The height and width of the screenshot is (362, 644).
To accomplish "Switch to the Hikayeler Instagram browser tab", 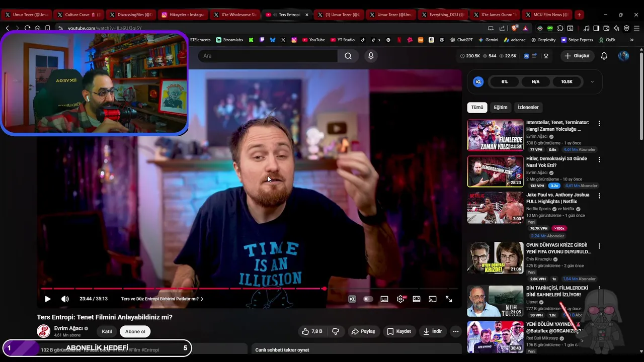I will tap(182, 15).
